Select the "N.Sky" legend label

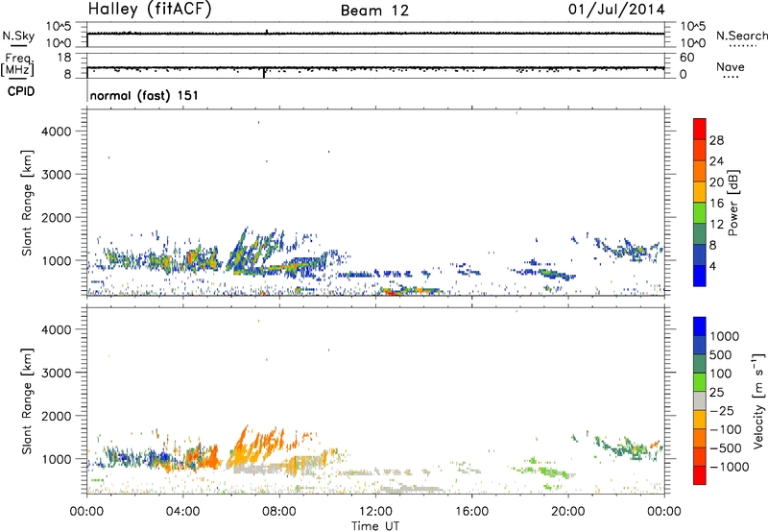18,36
